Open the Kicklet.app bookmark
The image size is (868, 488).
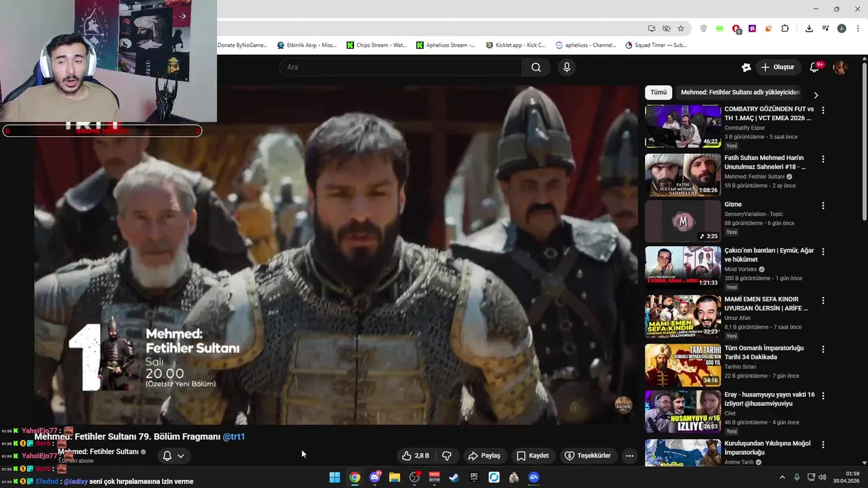515,45
